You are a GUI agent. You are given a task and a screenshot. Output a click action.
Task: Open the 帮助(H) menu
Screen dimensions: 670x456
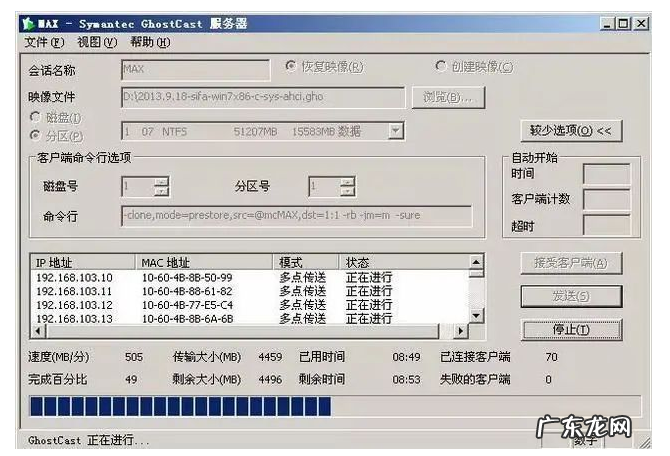(x=150, y=42)
